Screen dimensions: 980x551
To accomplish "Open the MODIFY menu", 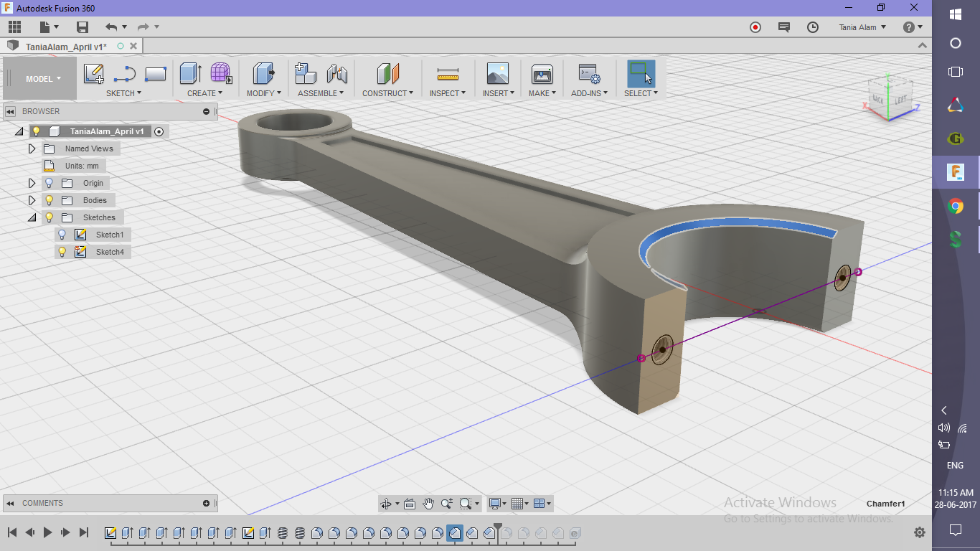I will point(263,93).
